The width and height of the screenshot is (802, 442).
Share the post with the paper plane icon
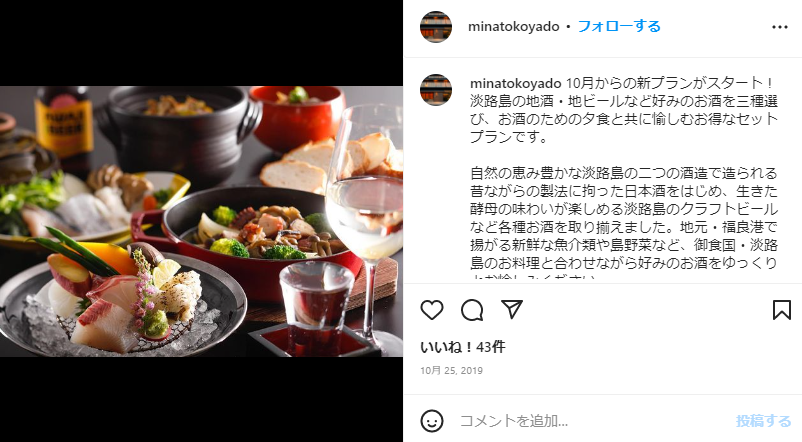[512, 310]
